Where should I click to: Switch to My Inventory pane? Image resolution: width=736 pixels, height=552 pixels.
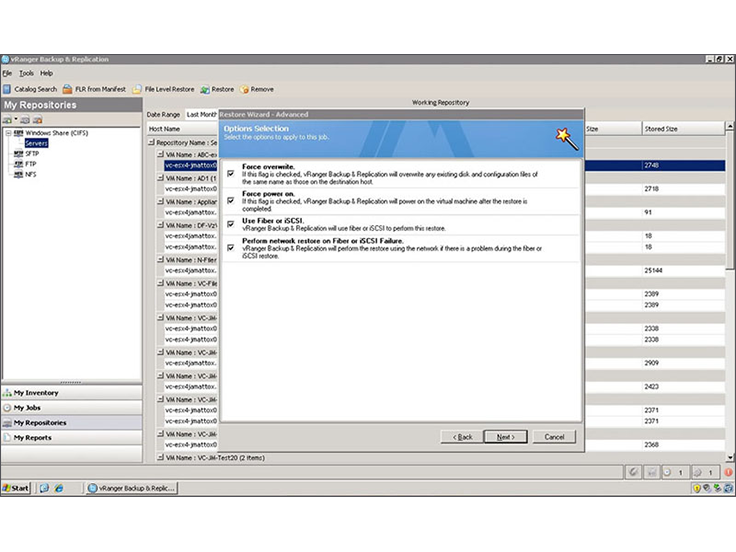[72, 393]
